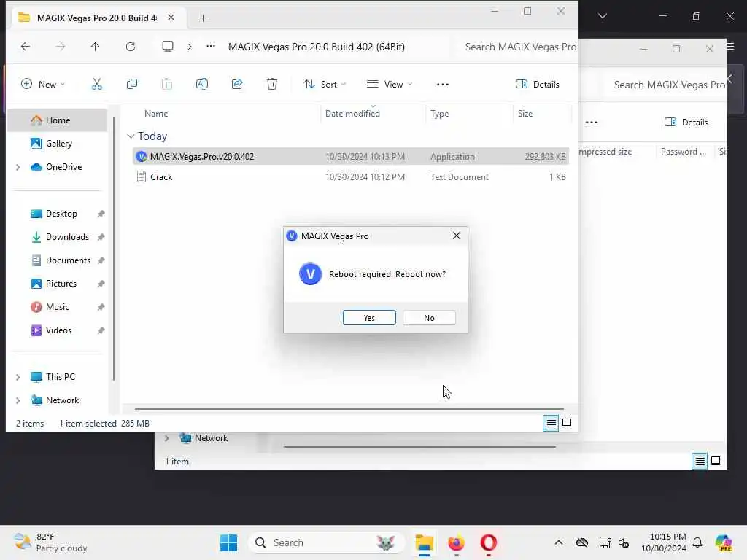Switch back window to details list view
747x560 pixels.
pos(700,461)
